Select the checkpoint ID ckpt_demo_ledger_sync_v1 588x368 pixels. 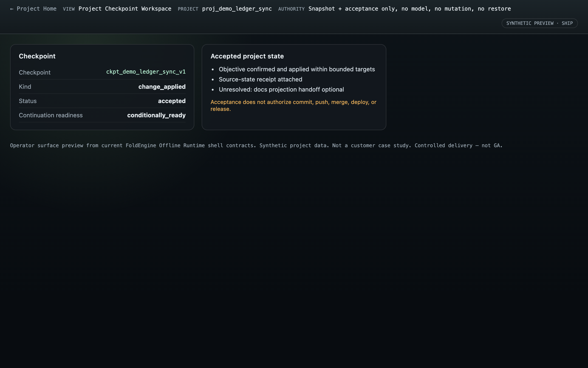point(146,72)
